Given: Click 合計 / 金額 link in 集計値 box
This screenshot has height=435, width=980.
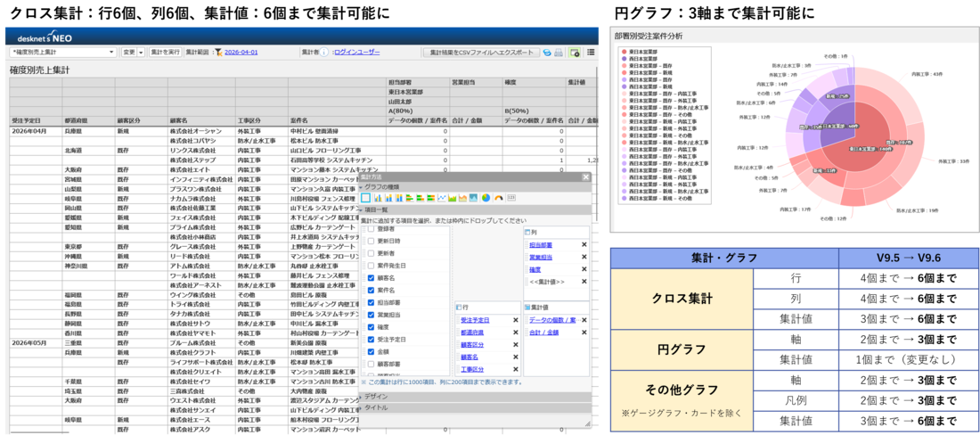Looking at the screenshot, I should tap(543, 332).
